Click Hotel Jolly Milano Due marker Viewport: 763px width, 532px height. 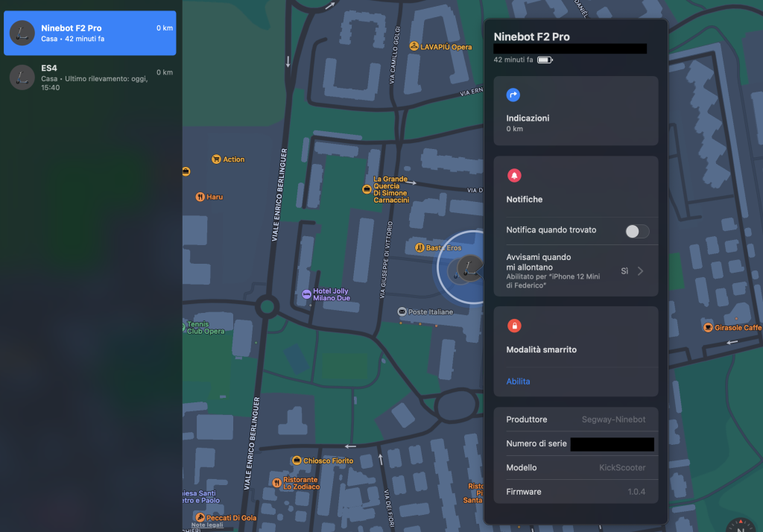point(306,294)
